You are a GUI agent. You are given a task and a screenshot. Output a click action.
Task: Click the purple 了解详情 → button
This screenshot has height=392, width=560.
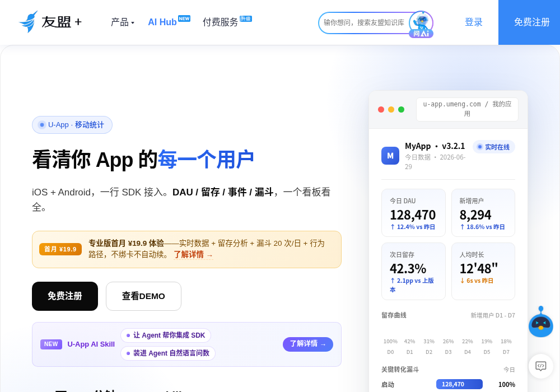[308, 344]
